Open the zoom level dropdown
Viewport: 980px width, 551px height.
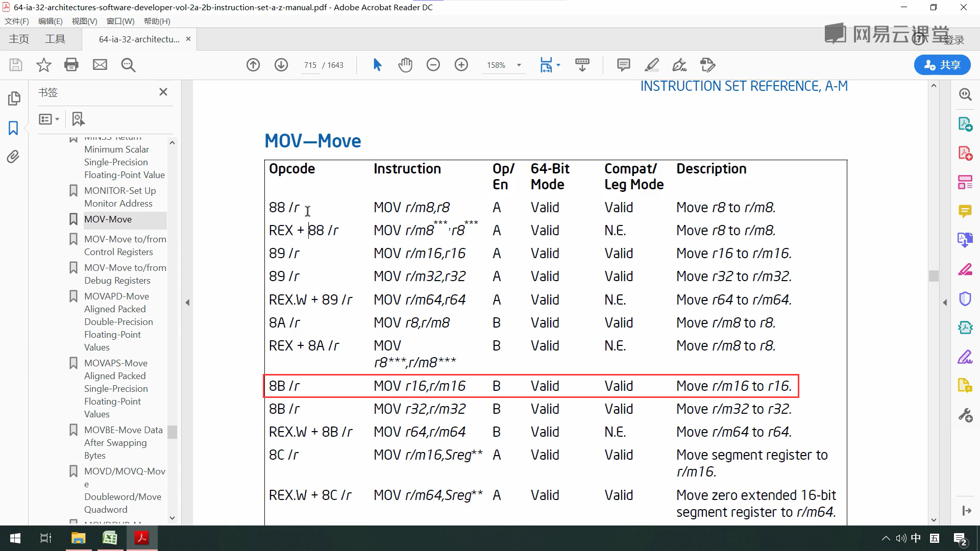point(519,65)
